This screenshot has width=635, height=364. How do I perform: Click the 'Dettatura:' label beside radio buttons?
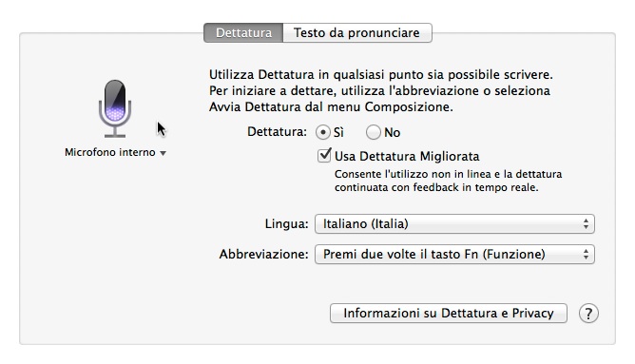click(x=277, y=132)
